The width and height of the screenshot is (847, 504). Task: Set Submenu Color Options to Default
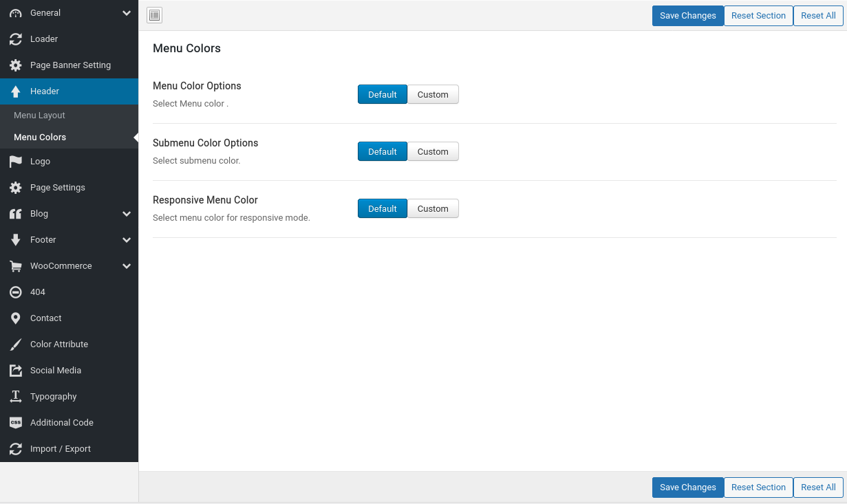pyautogui.click(x=383, y=151)
